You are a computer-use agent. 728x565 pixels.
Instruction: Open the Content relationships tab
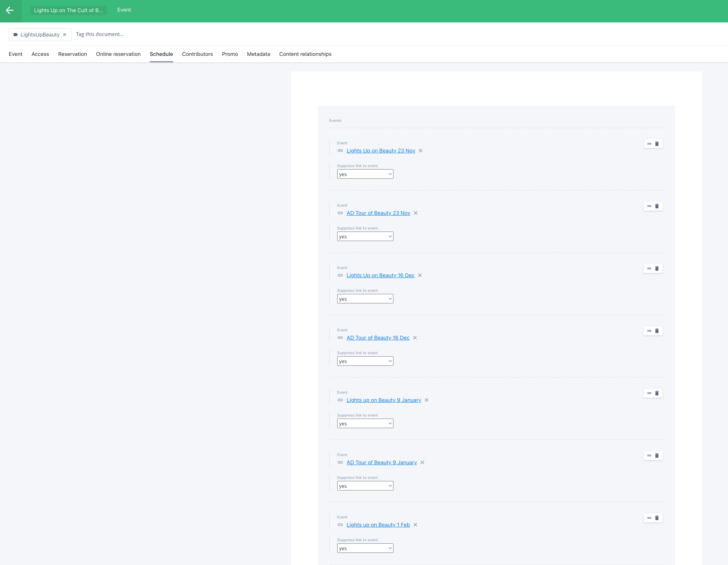305,54
